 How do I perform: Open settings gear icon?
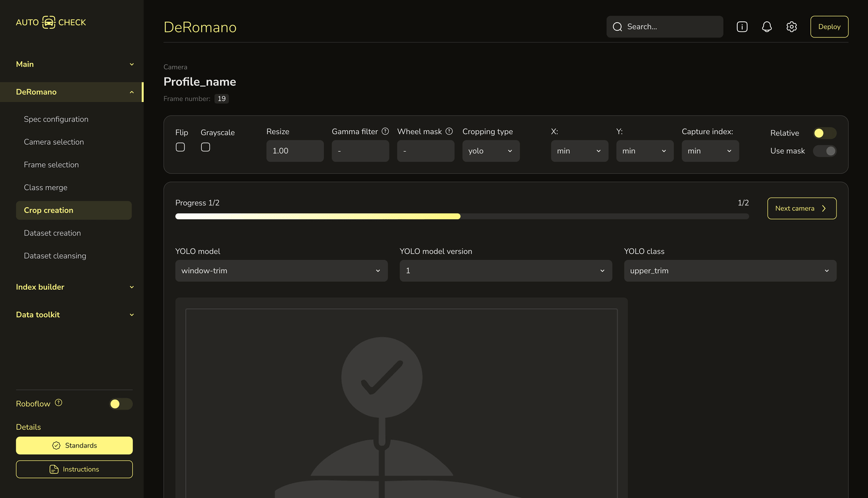pos(792,27)
